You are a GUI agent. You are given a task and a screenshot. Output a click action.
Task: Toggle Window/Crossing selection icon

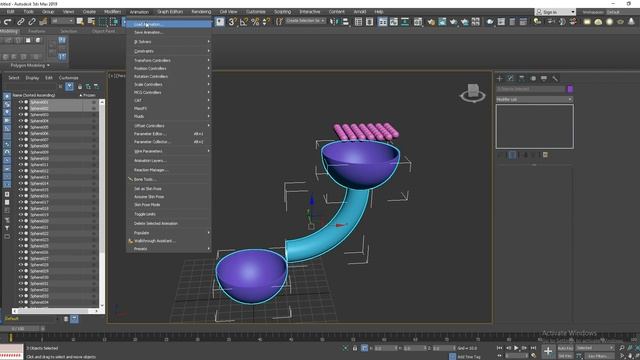114,22
